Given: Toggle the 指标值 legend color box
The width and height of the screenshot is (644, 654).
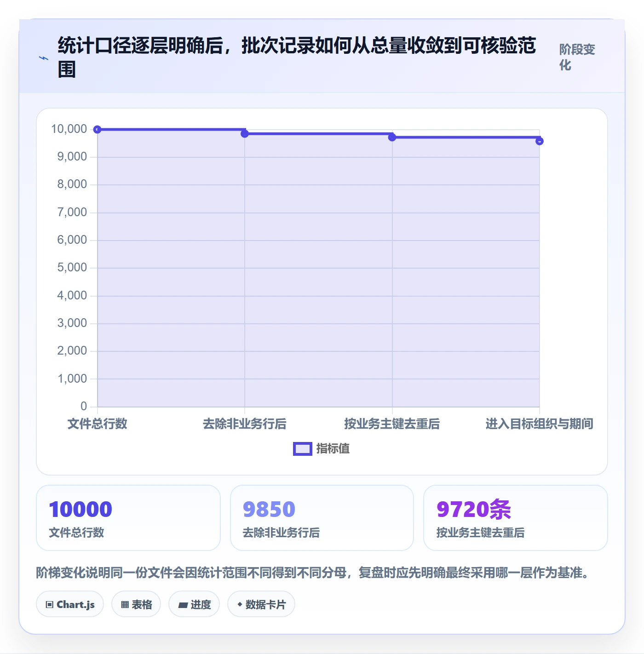Looking at the screenshot, I should pos(303,449).
